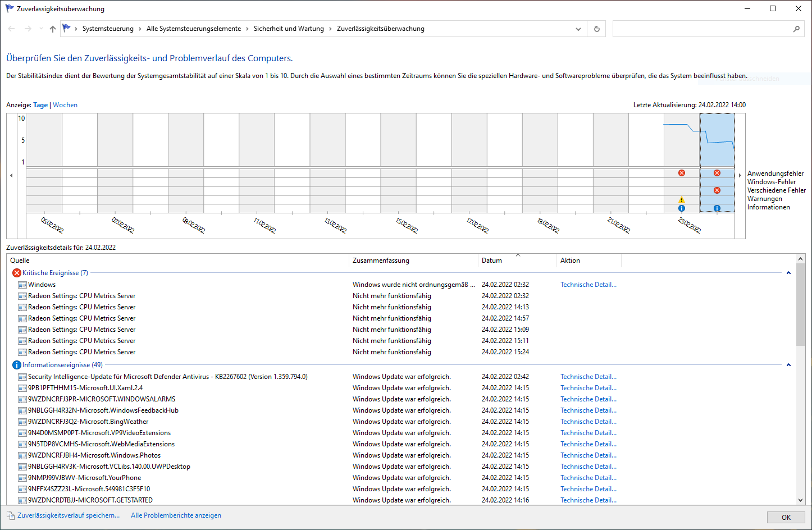Sort list by Zusammenfassung column
Image resolution: width=812 pixels, height=530 pixels.
pos(414,261)
